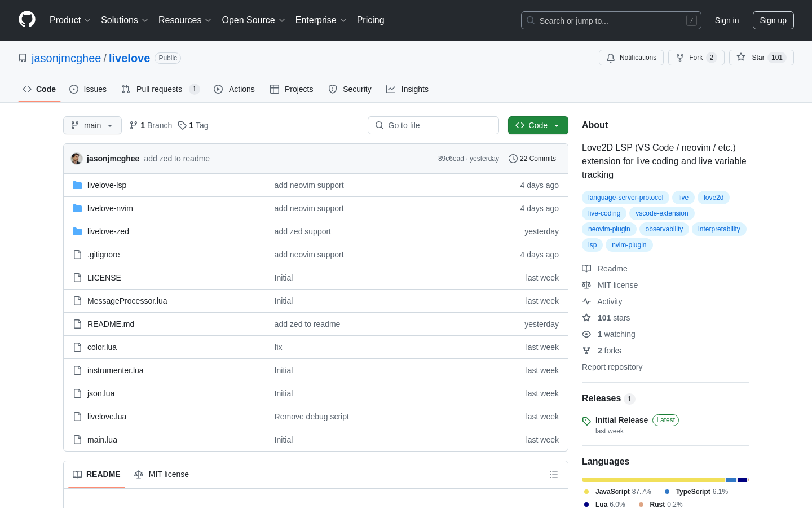The width and height of the screenshot is (812, 508).
Task: Open README outline list icon
Action: click(554, 475)
